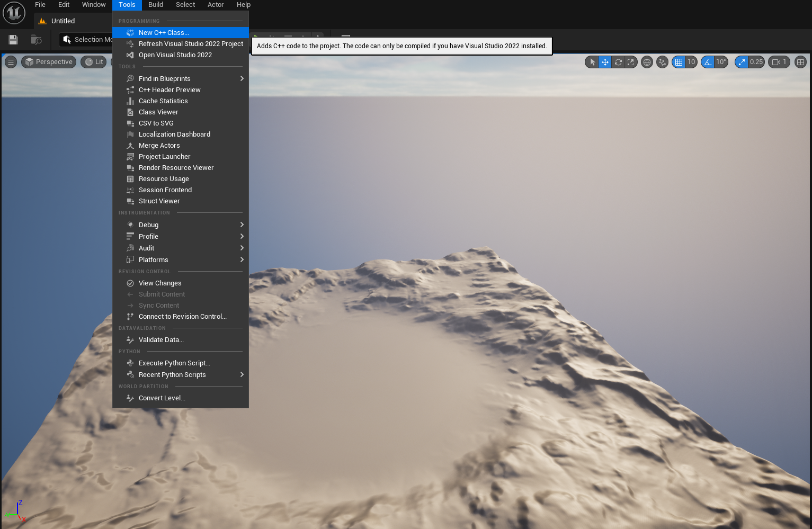Activate the Rotate objects tool

coord(618,62)
